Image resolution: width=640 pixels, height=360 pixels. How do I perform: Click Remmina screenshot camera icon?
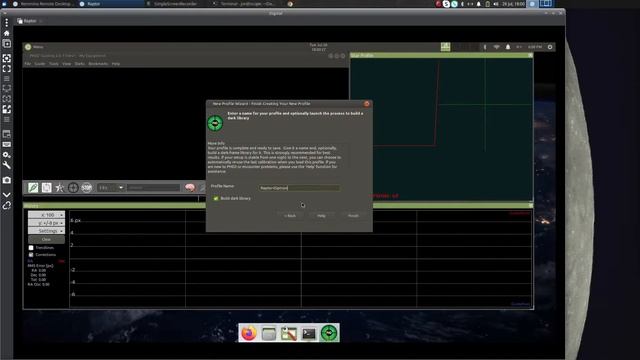coord(7,180)
